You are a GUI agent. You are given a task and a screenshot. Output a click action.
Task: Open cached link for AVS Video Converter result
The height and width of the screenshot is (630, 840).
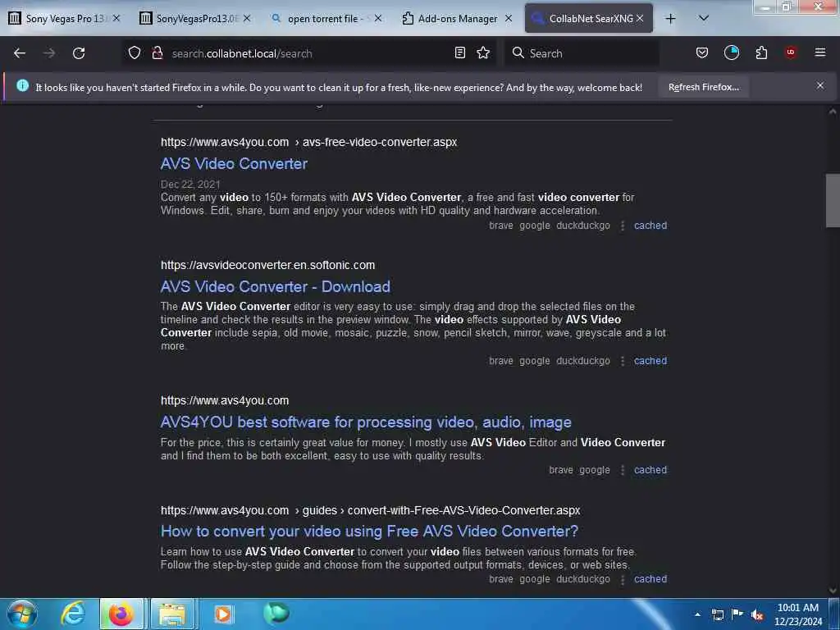coord(651,226)
